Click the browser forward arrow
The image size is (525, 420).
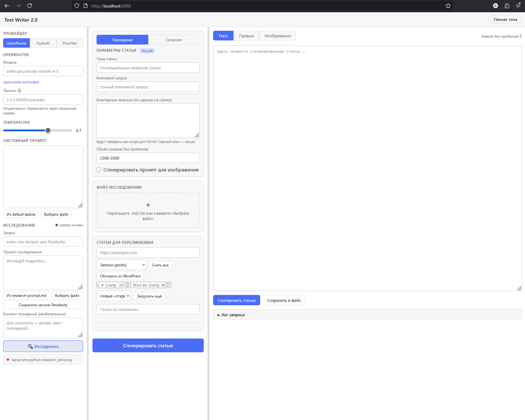pyautogui.click(x=18, y=6)
